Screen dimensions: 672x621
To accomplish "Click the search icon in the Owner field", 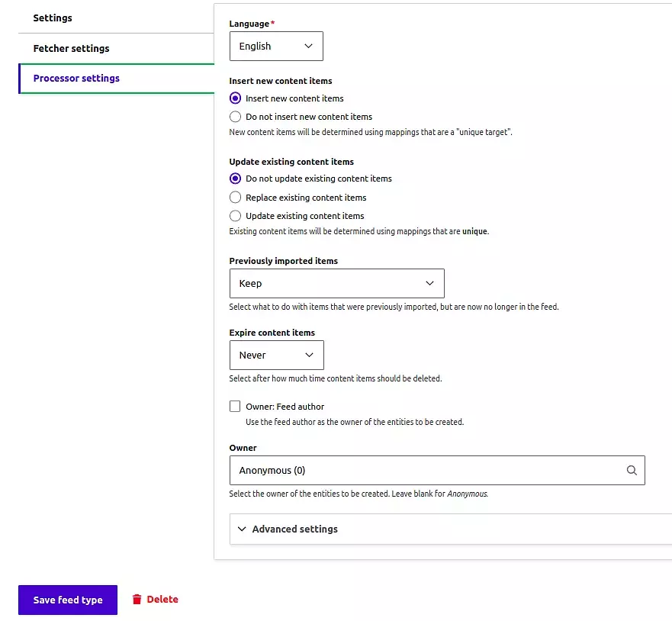I will coord(632,470).
